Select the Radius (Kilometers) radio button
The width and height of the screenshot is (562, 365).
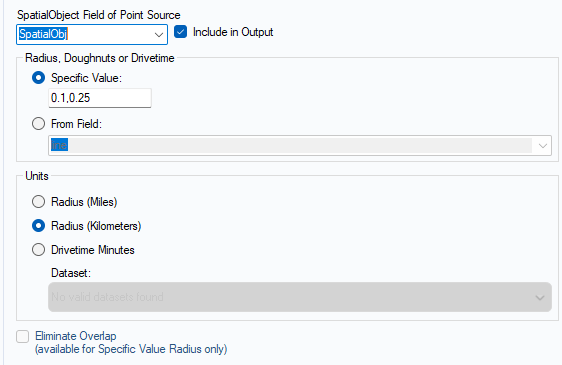(x=38, y=226)
